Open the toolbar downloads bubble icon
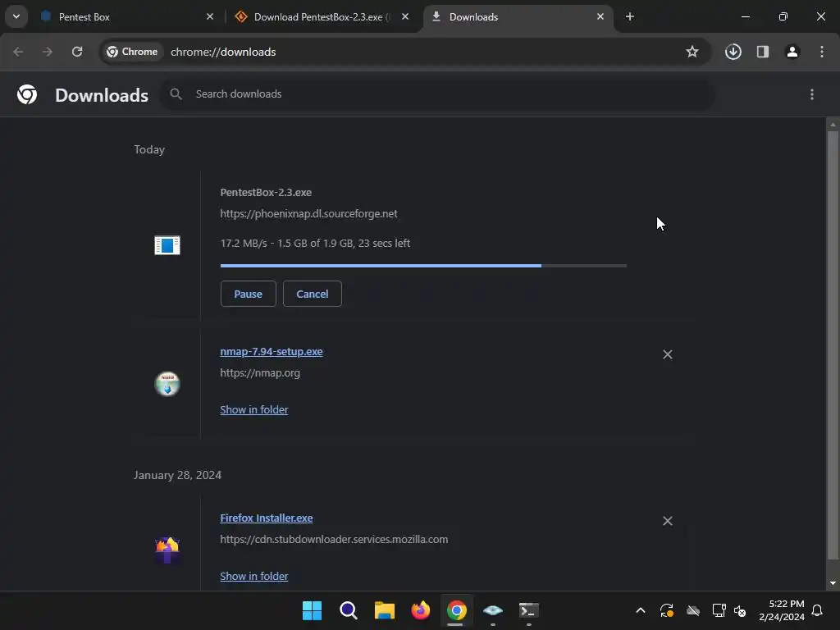 click(733, 52)
